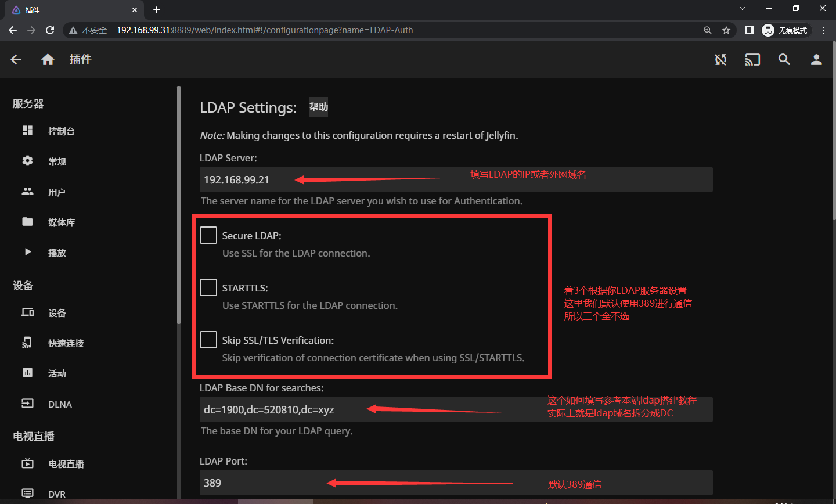
Task: Open the tab search chevron dropdown
Action: (x=743, y=9)
